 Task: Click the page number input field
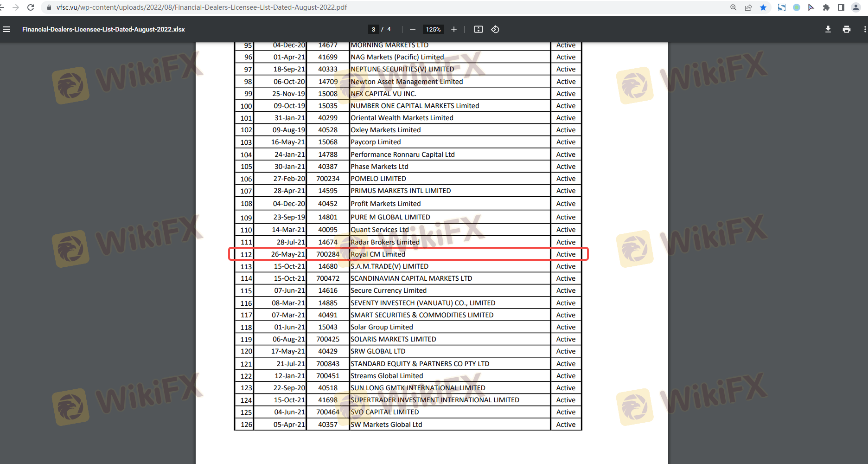tap(373, 29)
